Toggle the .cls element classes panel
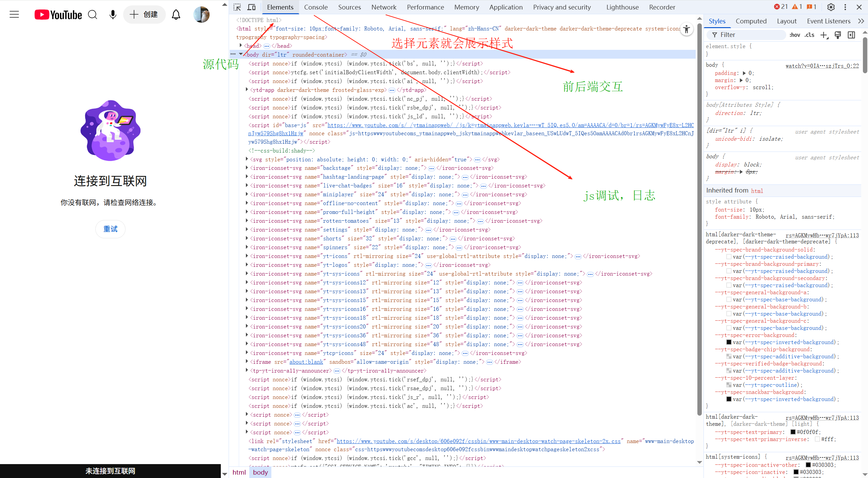Viewport: 868px width, 478px height. (x=809, y=35)
